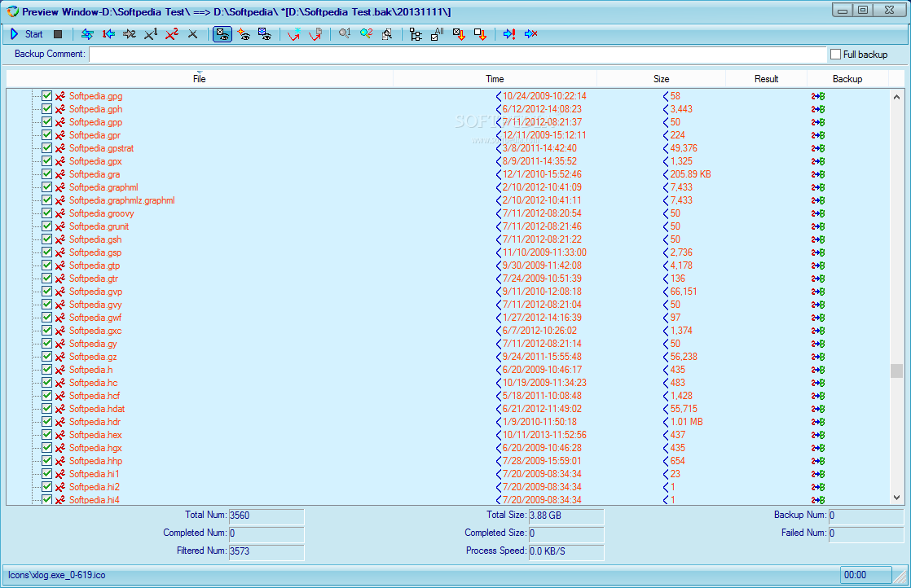Screen dimensions: 911x588
Task: Click the backup arrow icon in Softpedia.hhp row
Action: tap(818, 462)
